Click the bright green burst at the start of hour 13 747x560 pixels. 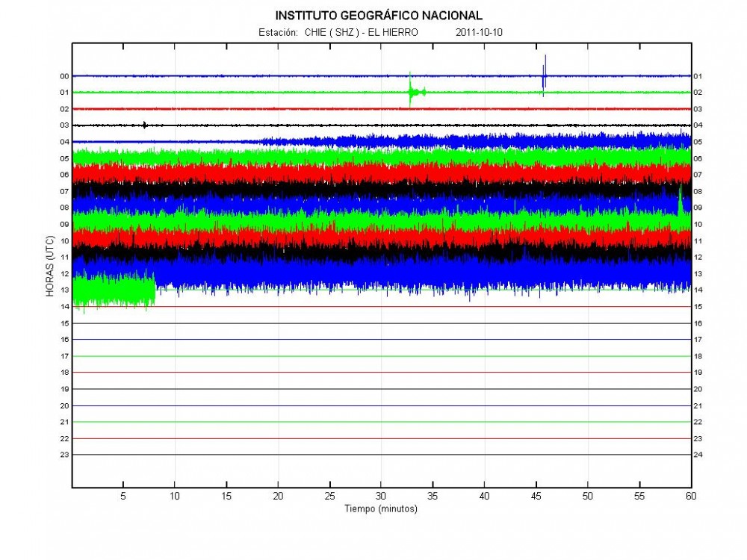pyautogui.click(x=114, y=290)
